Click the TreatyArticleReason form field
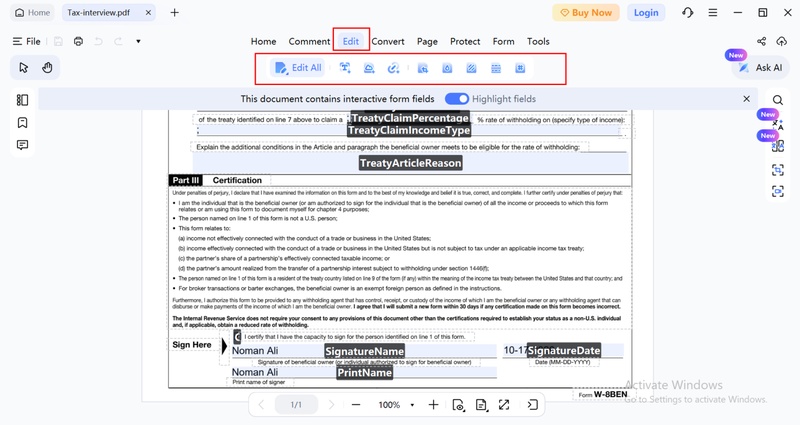This screenshot has height=425, width=800. (411, 163)
